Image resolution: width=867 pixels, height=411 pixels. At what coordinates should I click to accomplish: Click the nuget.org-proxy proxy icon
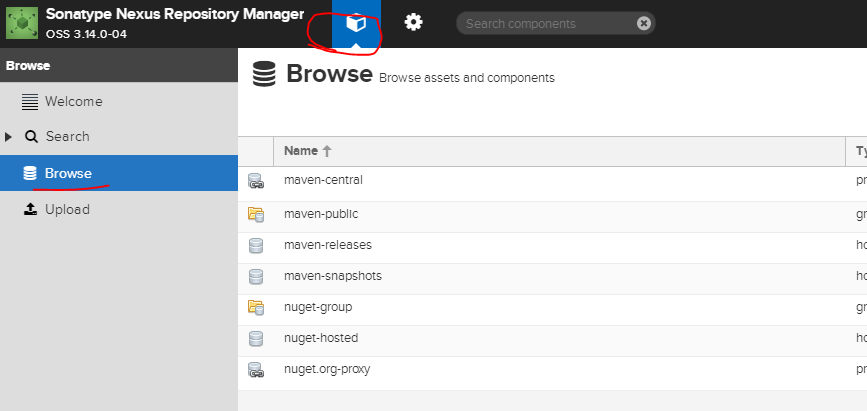(255, 370)
